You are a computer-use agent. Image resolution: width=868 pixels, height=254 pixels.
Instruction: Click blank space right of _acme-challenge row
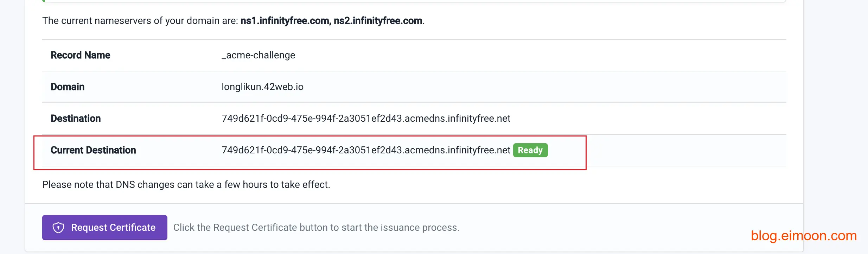pyautogui.click(x=528, y=55)
